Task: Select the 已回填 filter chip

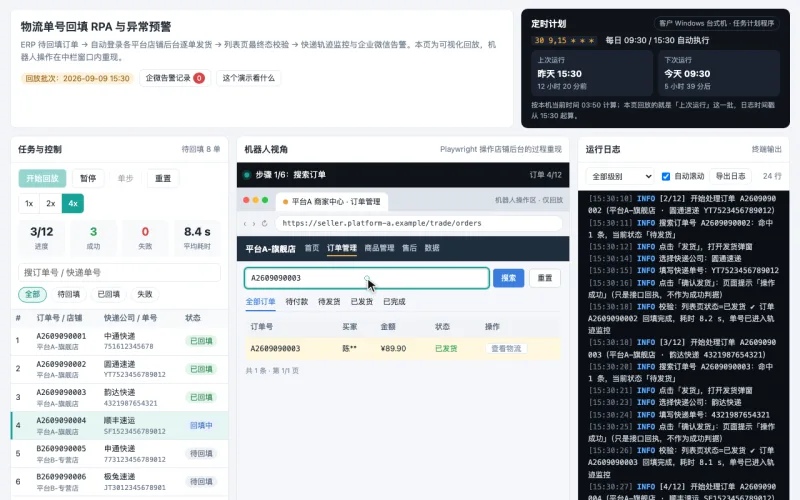Action: pyautogui.click(x=108, y=294)
